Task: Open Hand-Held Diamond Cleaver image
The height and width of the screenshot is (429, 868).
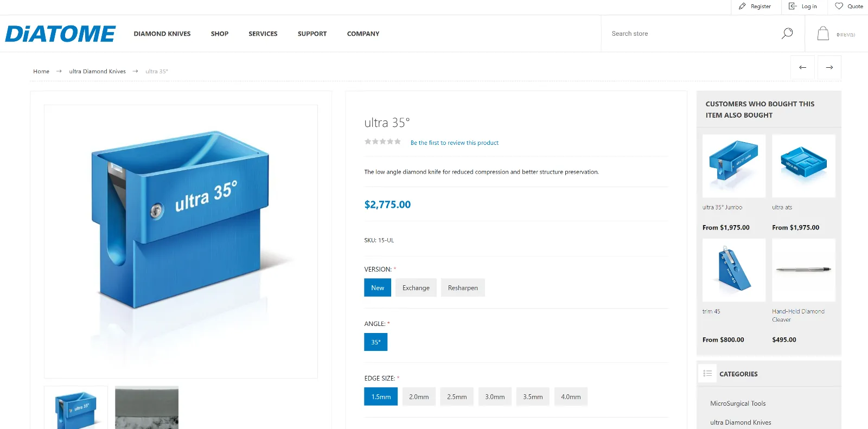Action: [803, 270]
